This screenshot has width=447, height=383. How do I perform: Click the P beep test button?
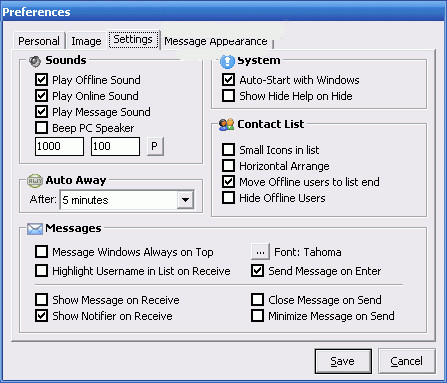(155, 146)
